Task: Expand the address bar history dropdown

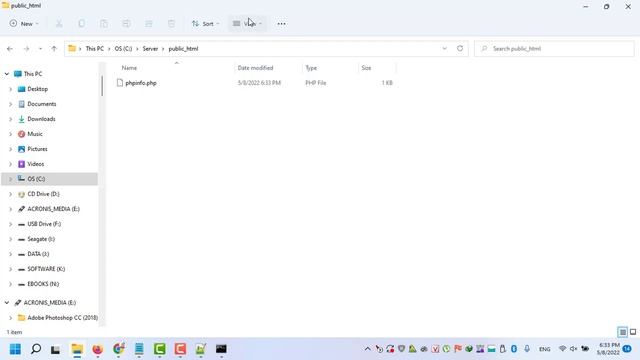Action: [444, 49]
